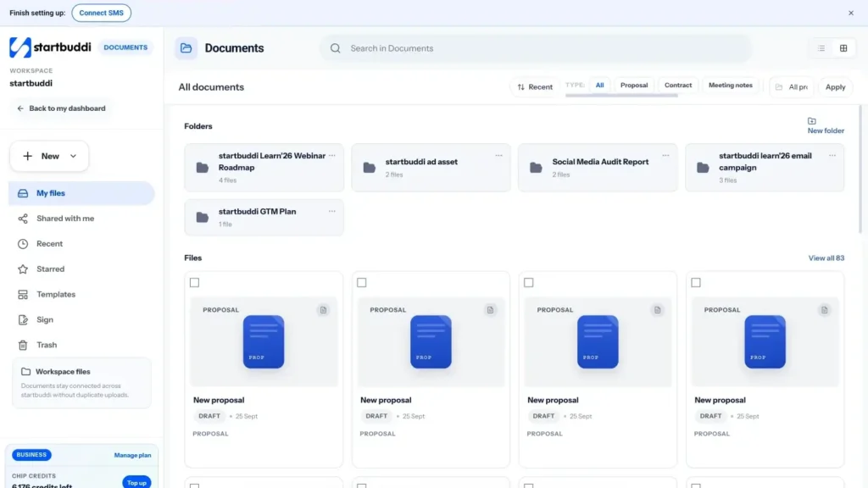Open Trash
Screen dimensions: 868x488
click(x=81, y=346)
